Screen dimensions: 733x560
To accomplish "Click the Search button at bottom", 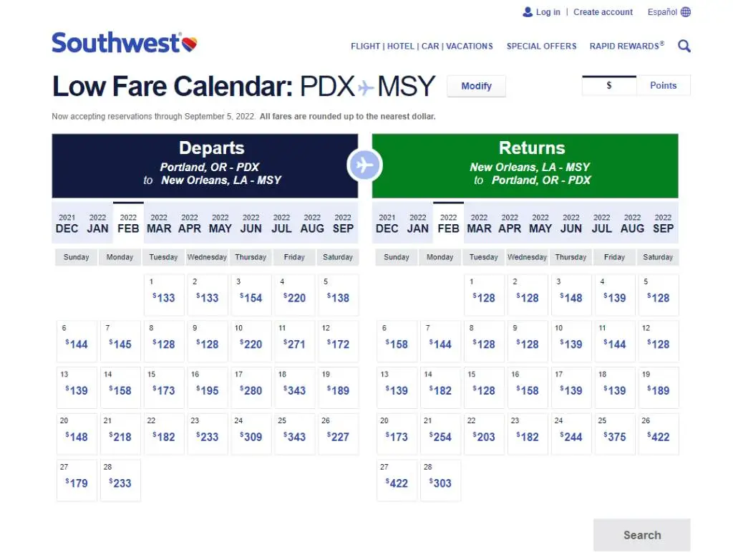I will click(x=641, y=535).
